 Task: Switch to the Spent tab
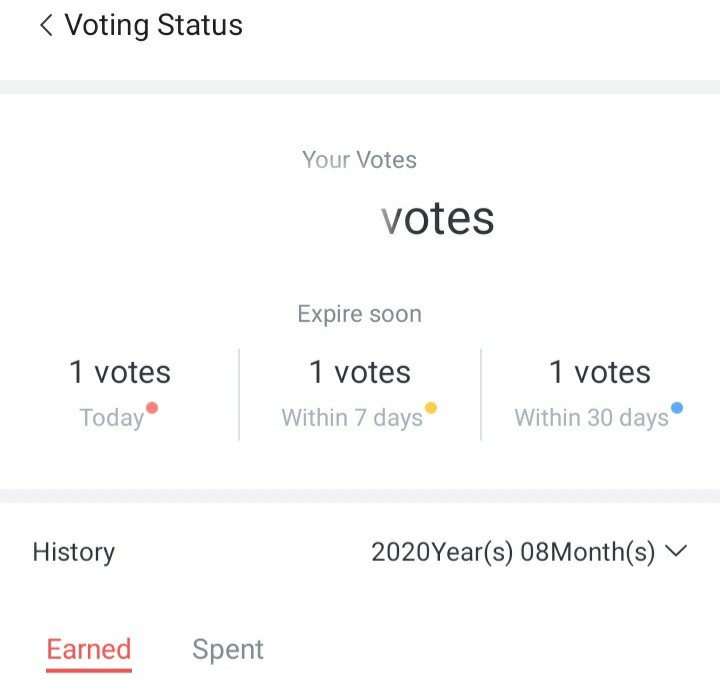pos(228,649)
